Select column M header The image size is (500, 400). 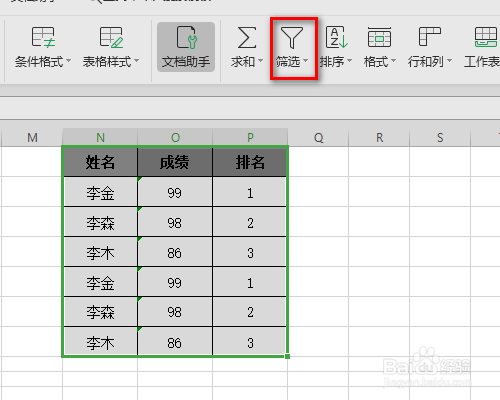coord(32,137)
